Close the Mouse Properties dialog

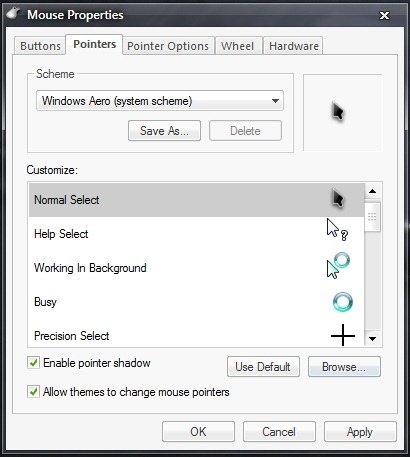[384, 15]
